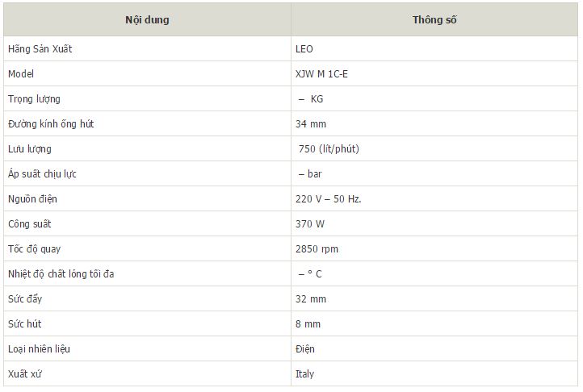Click the Italy origin value
The height and width of the screenshot is (392, 583).
304,373
